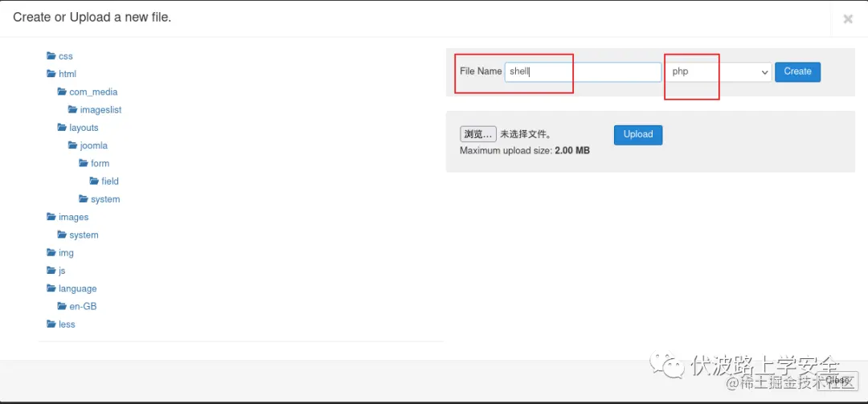Click the field folder icon
The image size is (868, 404).
pos(94,181)
